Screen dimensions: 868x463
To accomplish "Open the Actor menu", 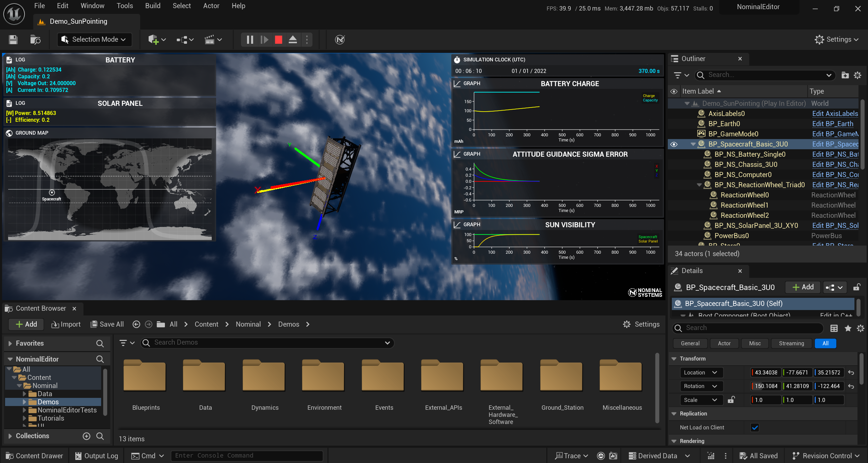I will point(211,6).
